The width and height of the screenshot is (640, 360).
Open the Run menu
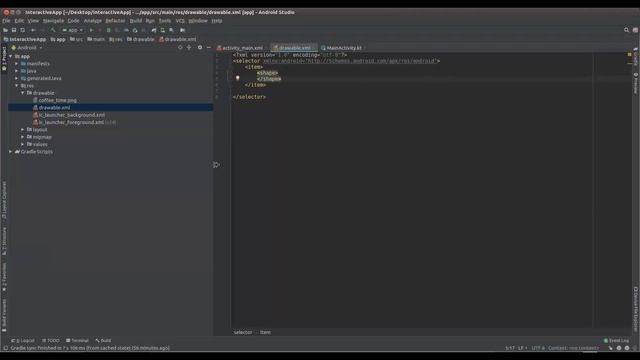coord(150,20)
